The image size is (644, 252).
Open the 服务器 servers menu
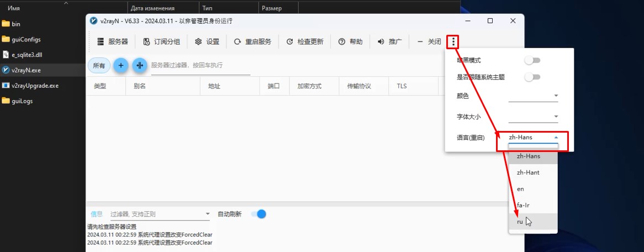pos(113,41)
